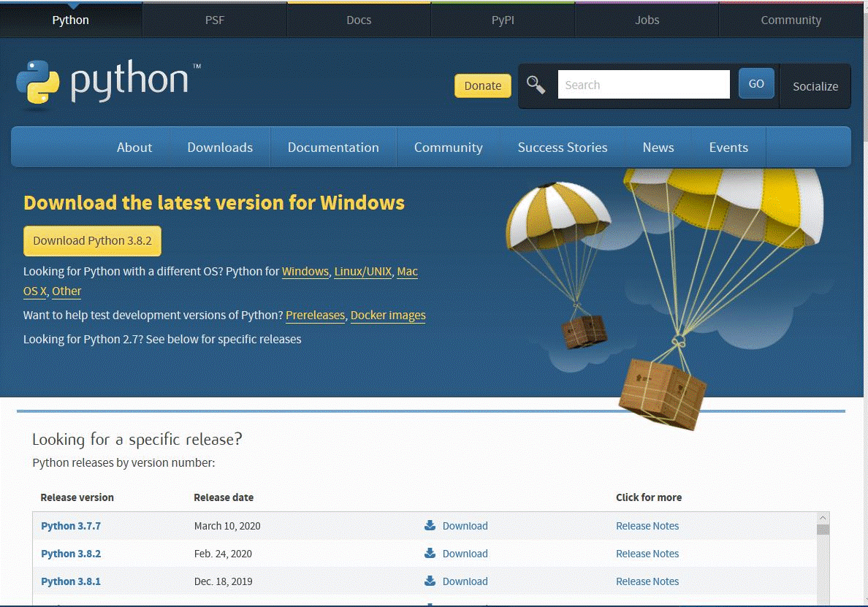
Task: Click the 'Dec. 18, 2019' release date
Action: (x=223, y=581)
